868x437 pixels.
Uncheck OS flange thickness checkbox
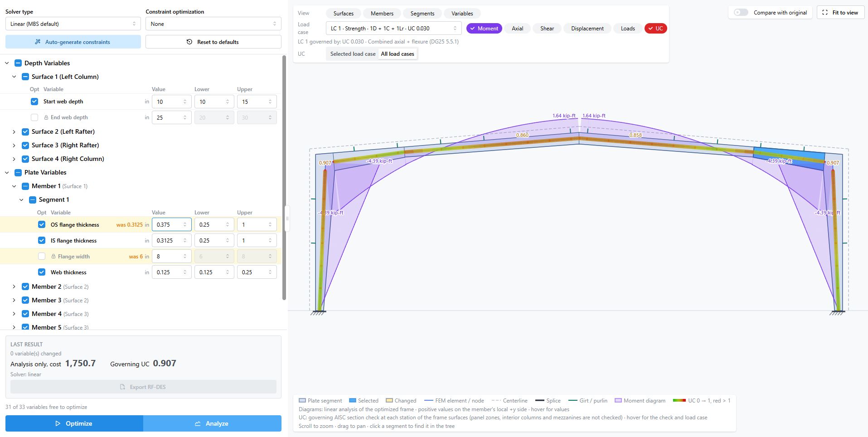click(x=42, y=225)
